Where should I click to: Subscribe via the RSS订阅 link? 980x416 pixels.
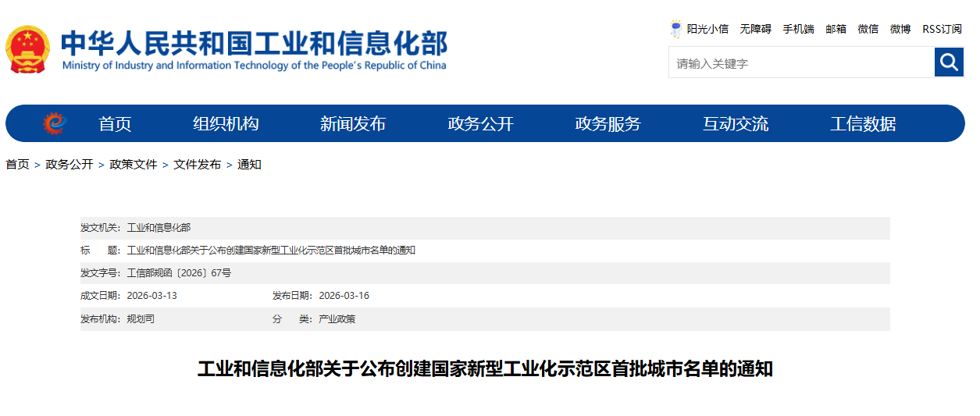pyautogui.click(x=942, y=29)
